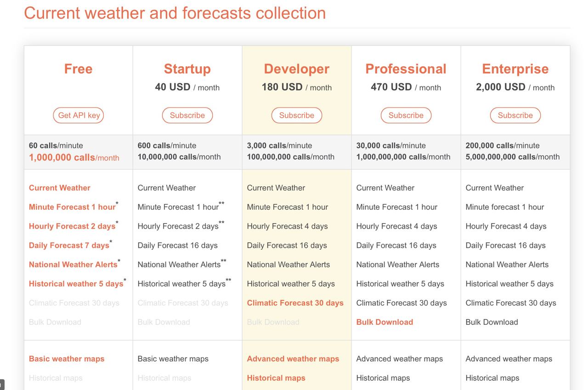This screenshot has height=390, width=588.
Task: Open Bulk Download link in Professional column
Action: 384,322
